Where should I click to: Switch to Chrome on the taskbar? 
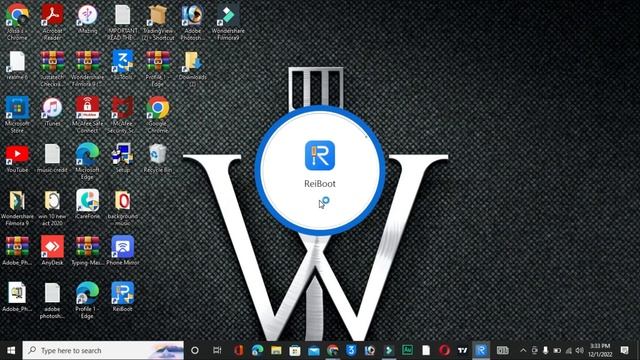333,350
